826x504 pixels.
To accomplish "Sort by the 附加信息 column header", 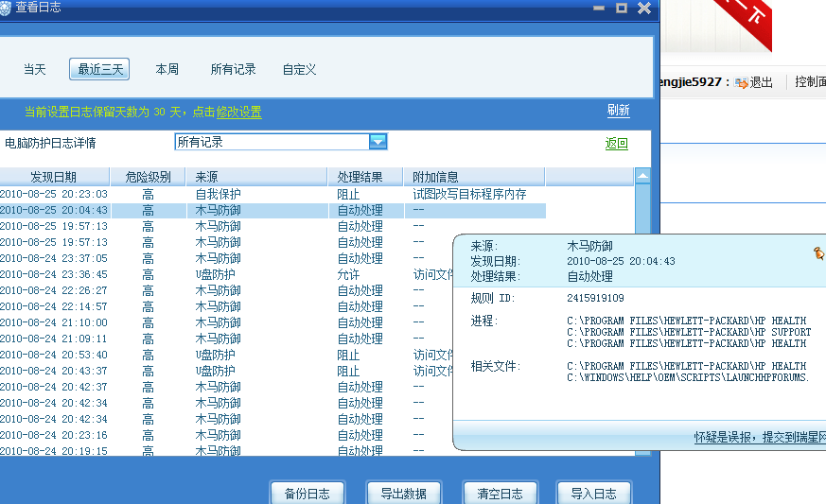I will tap(474, 177).
